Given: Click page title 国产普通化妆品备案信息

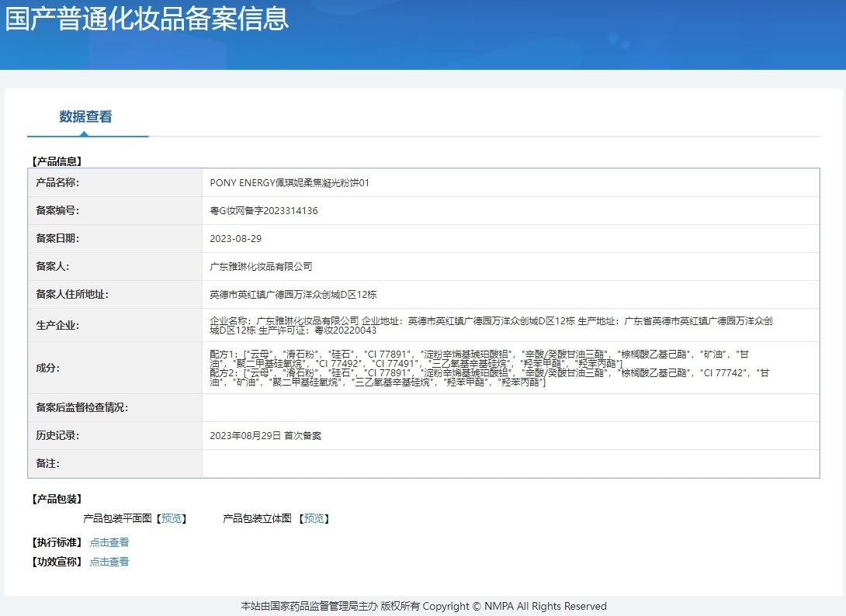Looking at the screenshot, I should [x=147, y=19].
